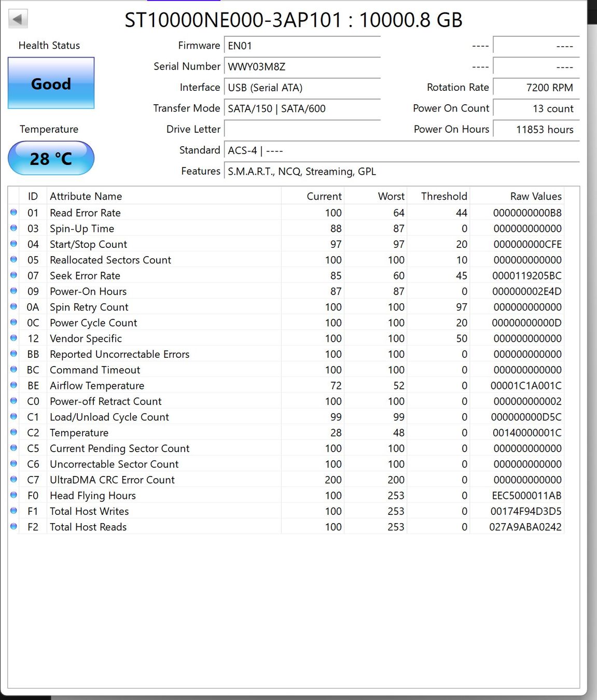597x700 pixels.
Task: Click raw value EEC5000011AB
Action: [x=526, y=496]
